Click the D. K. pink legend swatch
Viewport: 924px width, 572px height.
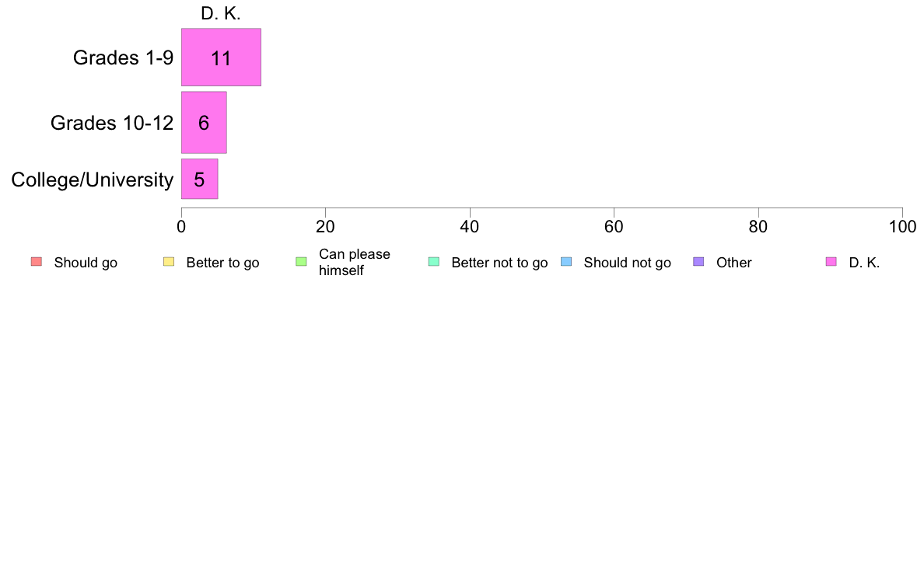831,262
